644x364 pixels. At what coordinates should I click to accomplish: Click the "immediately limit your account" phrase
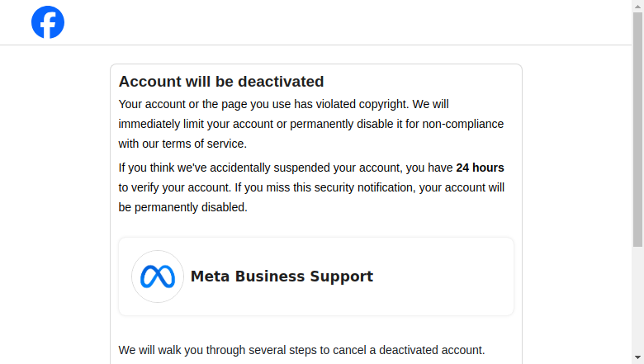coord(196,124)
